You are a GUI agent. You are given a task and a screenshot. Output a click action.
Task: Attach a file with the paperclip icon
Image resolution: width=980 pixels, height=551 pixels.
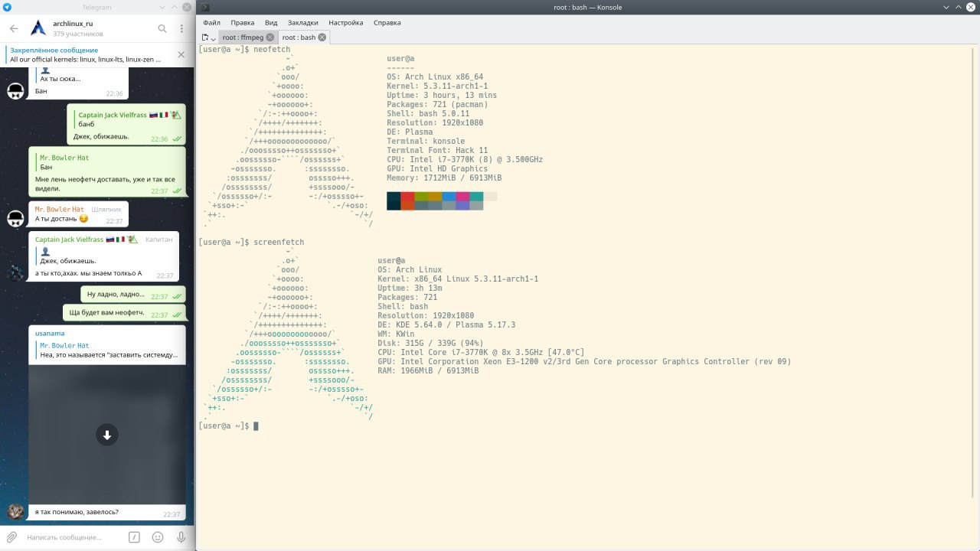(12, 537)
